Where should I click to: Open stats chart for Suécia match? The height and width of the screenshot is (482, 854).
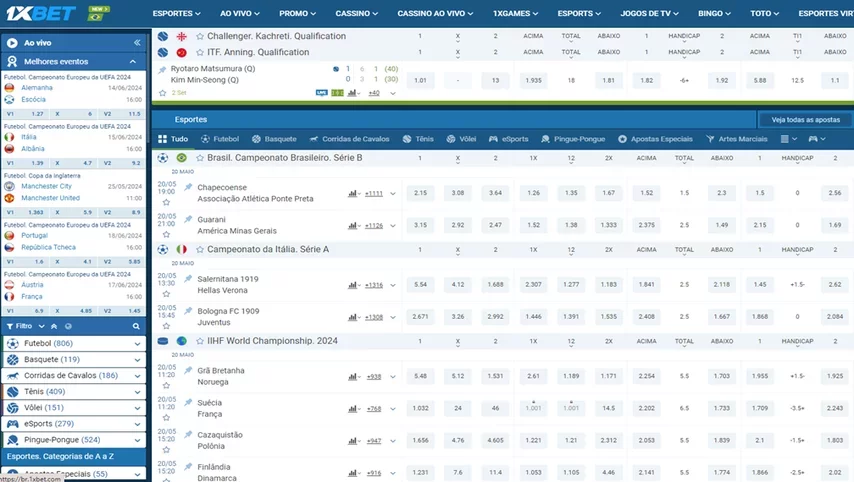click(353, 408)
